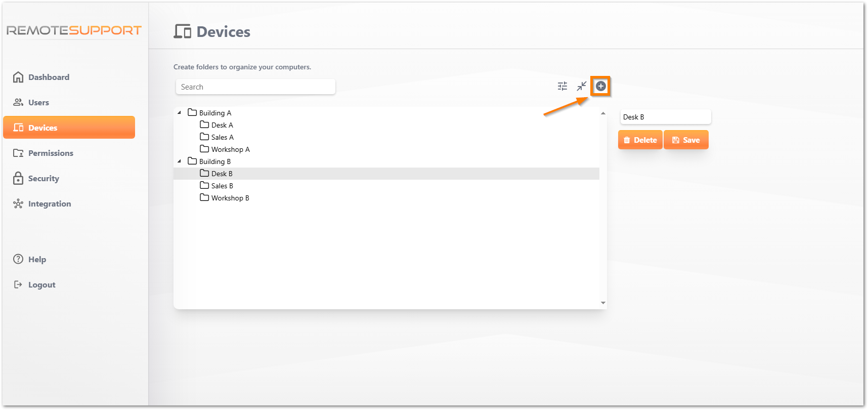The width and height of the screenshot is (868, 410).
Task: Click the Desk A folder icon
Action: point(204,125)
